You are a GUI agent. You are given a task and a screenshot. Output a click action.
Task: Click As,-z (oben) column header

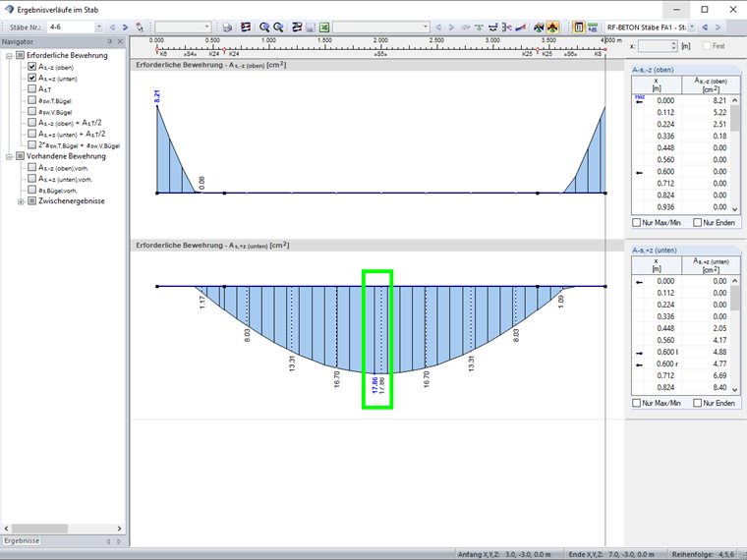point(711,84)
